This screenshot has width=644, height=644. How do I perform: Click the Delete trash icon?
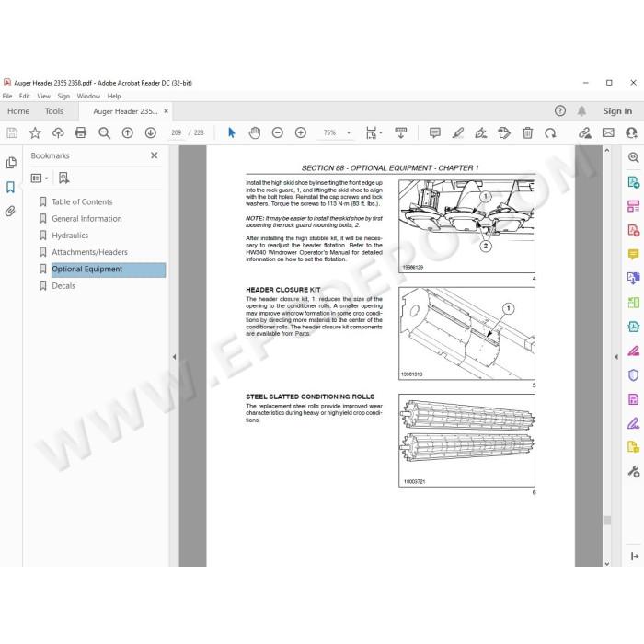pyautogui.click(x=527, y=132)
